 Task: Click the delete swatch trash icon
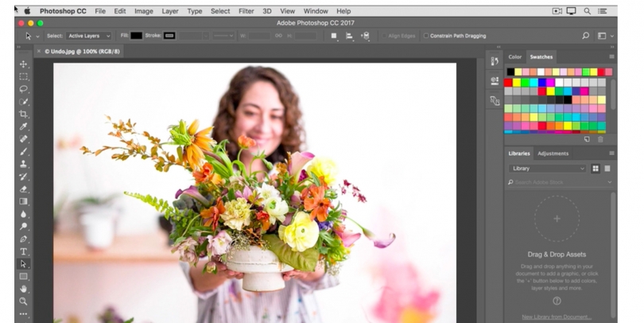(600, 139)
